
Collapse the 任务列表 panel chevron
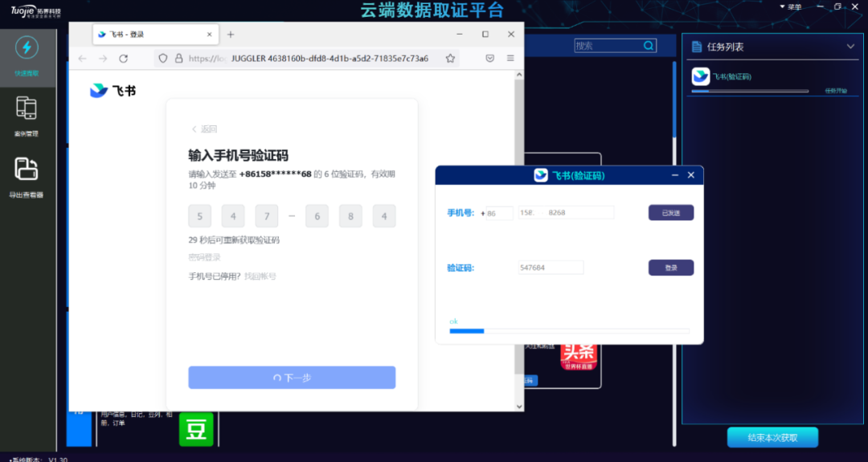pos(850,47)
